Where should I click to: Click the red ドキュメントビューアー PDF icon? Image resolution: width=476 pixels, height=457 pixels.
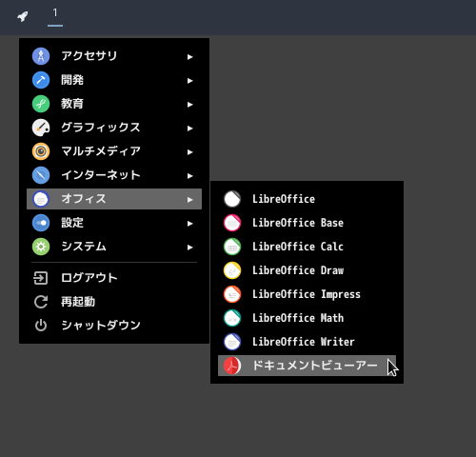(x=232, y=366)
